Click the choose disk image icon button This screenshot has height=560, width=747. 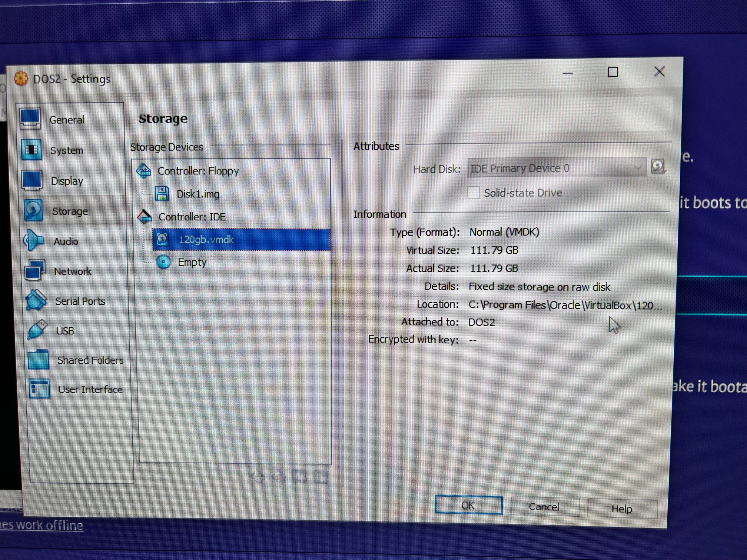658,167
